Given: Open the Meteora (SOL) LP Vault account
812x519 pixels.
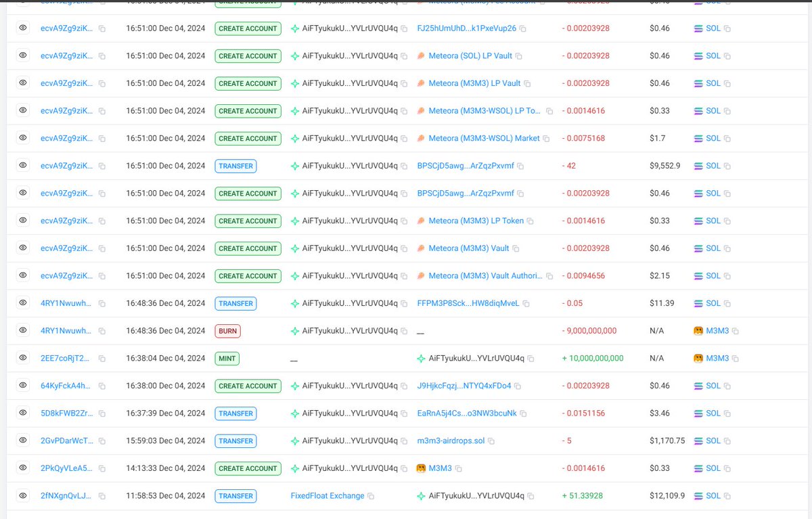Looking at the screenshot, I should pyautogui.click(x=470, y=55).
